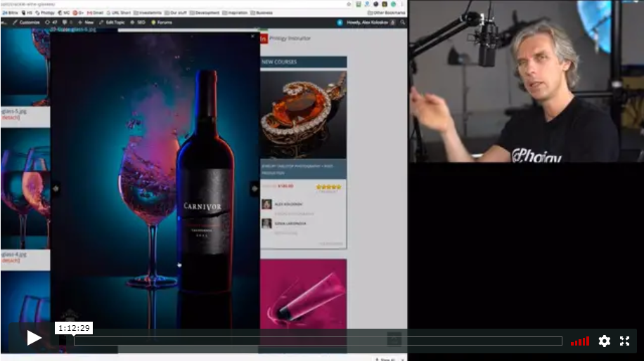
Task: Open SEO menu in admin bar
Action: 138,22
